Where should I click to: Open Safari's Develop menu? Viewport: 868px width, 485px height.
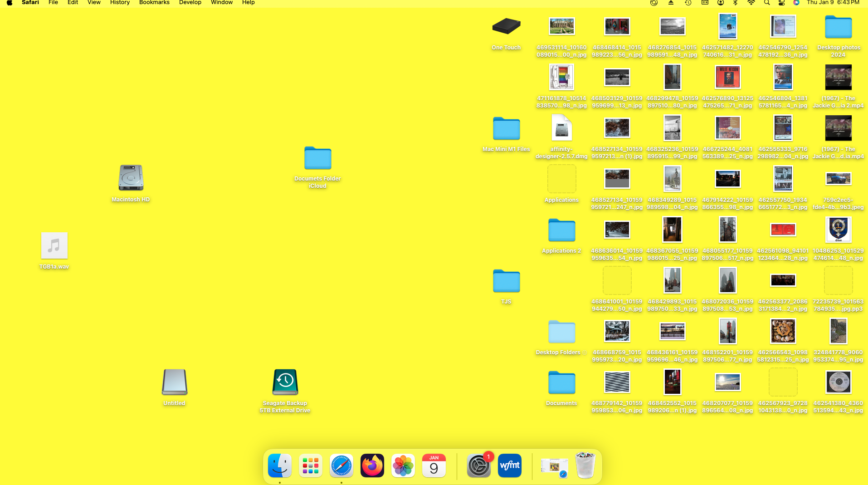(x=190, y=3)
